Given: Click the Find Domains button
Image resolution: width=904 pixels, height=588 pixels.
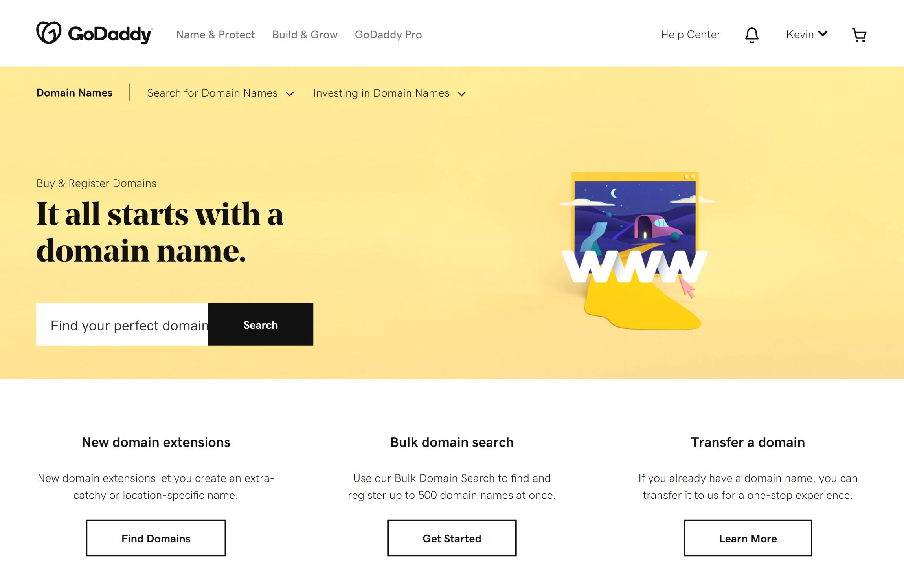Looking at the screenshot, I should [156, 538].
